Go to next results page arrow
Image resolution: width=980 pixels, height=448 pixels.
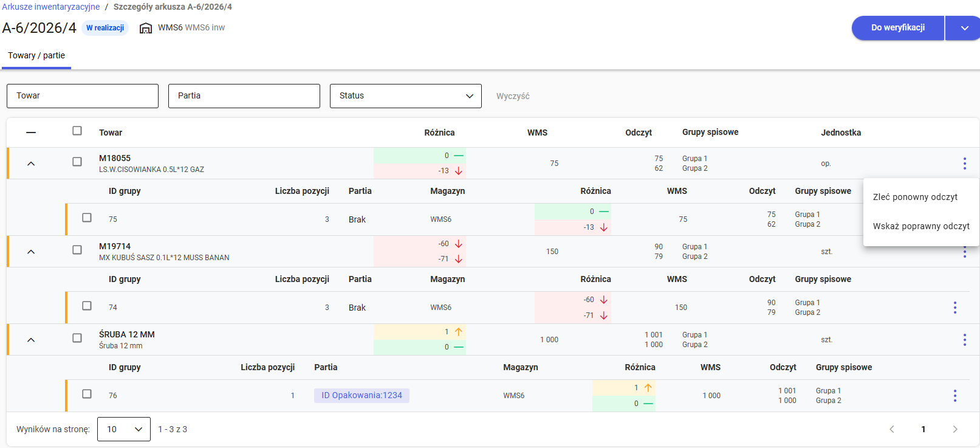(x=954, y=429)
